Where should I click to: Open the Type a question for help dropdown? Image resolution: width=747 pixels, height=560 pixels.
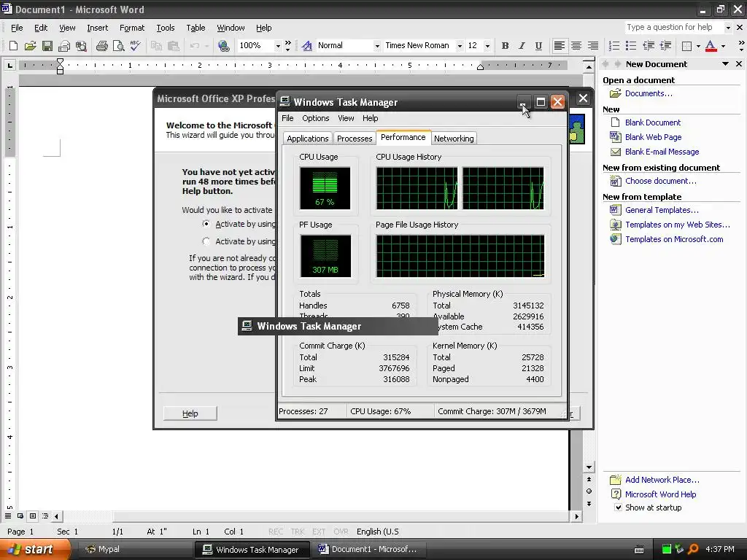point(728,28)
